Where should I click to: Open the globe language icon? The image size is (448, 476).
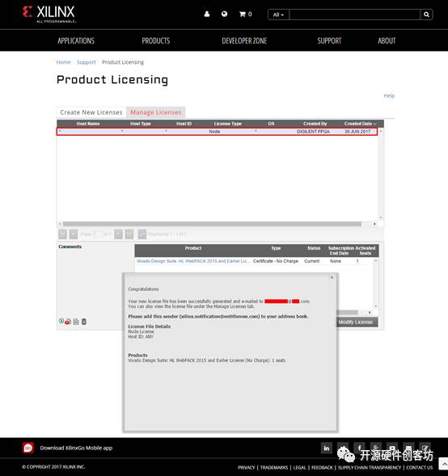pos(225,14)
